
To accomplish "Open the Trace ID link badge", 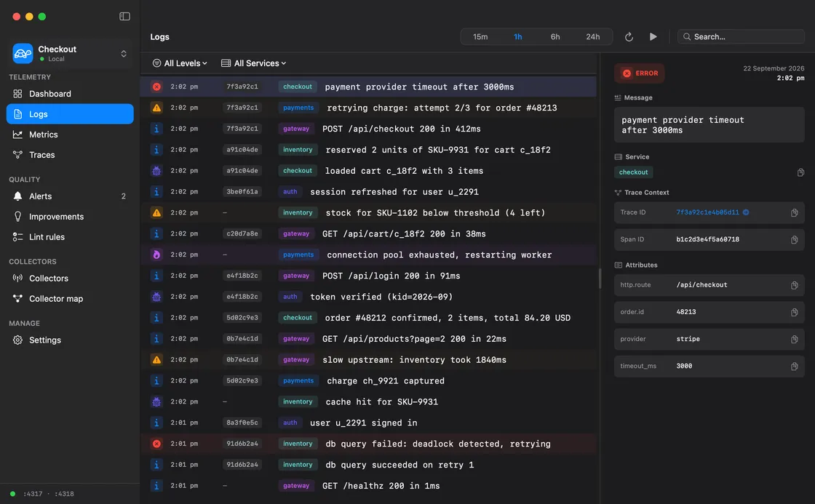I will click(x=746, y=212).
